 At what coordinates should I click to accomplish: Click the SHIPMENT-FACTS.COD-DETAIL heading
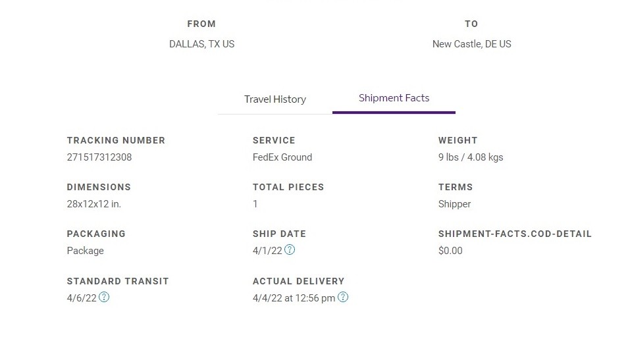coord(515,234)
